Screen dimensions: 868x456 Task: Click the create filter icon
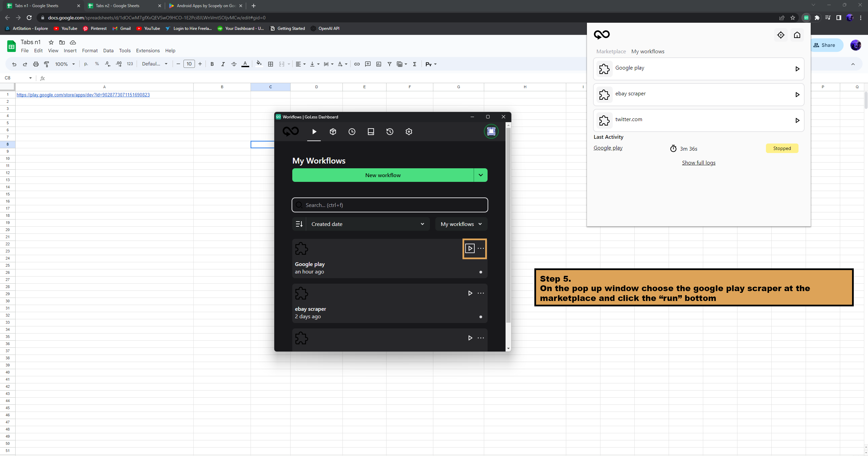(x=390, y=64)
